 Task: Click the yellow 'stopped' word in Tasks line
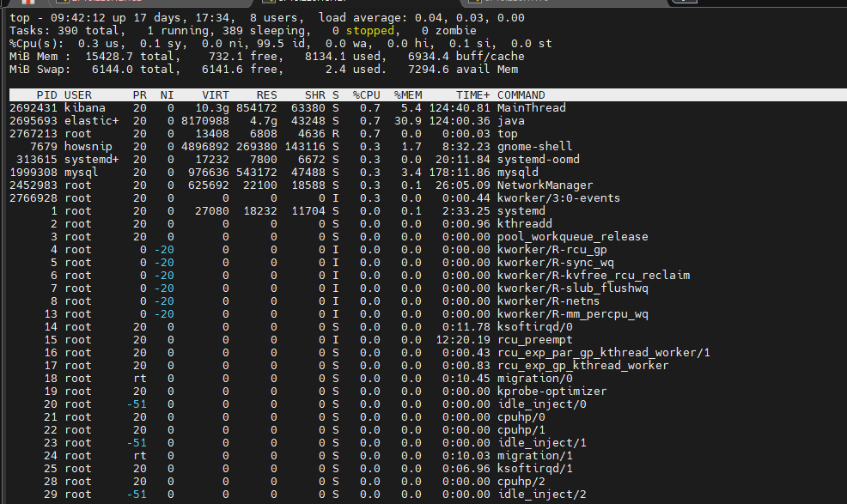tap(370, 31)
